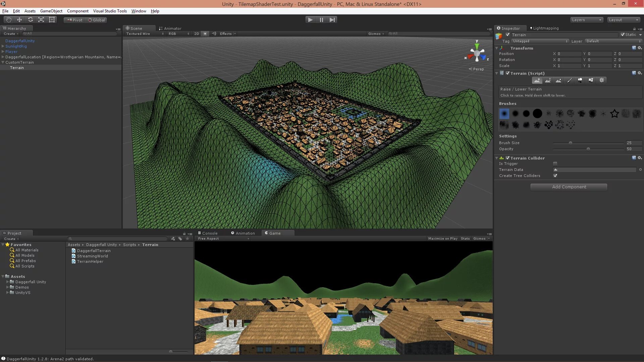Open Textured Wire draw mode dropdown
The height and width of the screenshot is (362, 644).
tap(145, 34)
